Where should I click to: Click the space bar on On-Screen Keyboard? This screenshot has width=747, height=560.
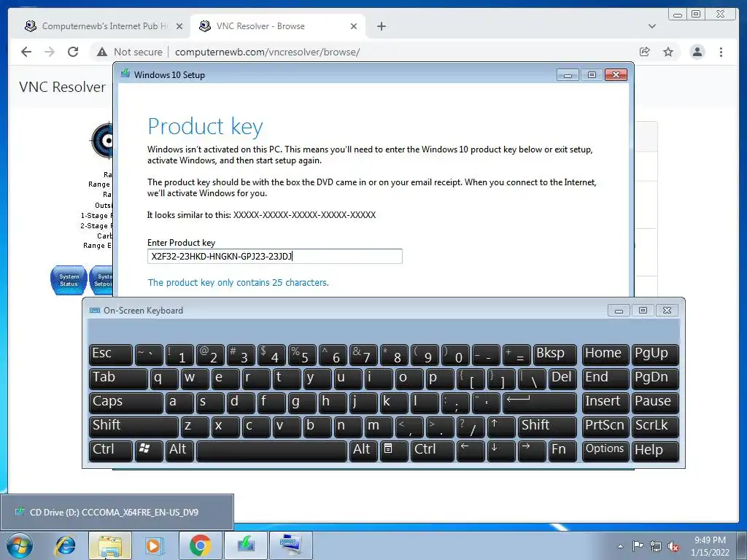point(271,451)
